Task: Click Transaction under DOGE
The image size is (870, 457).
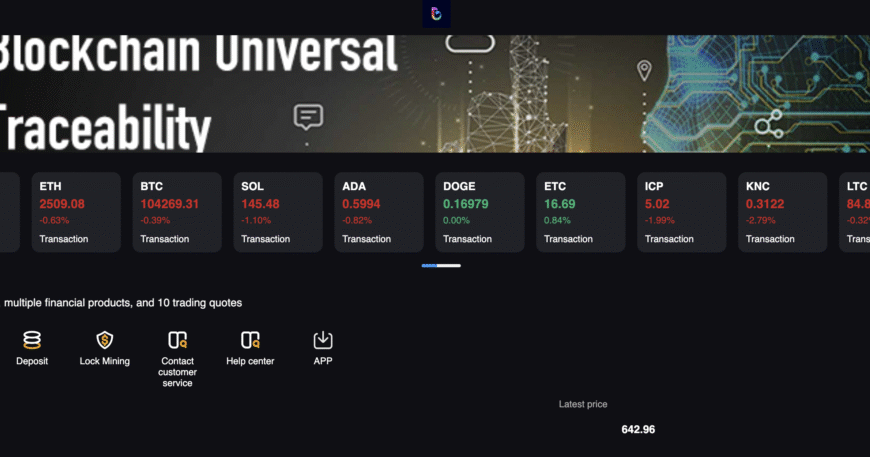Action: coord(468,239)
